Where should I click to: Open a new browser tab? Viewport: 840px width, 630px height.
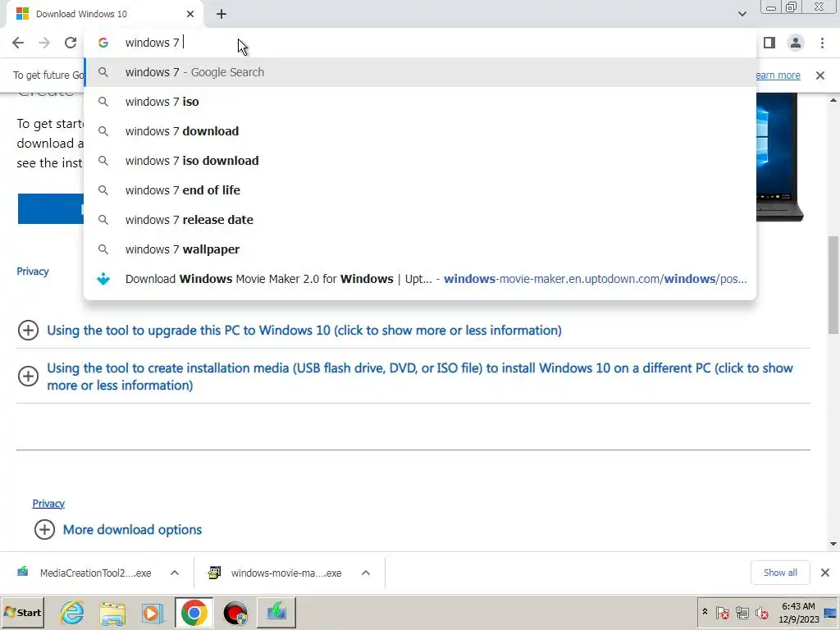pyautogui.click(x=221, y=14)
